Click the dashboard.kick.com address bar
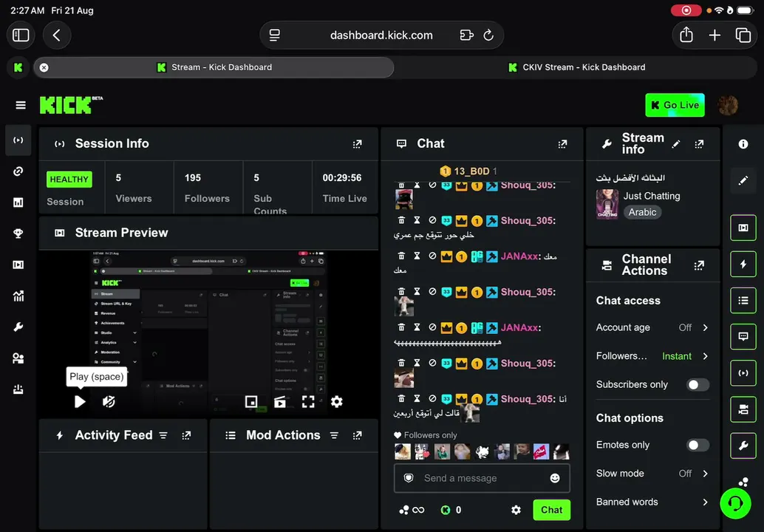 pyautogui.click(x=381, y=35)
